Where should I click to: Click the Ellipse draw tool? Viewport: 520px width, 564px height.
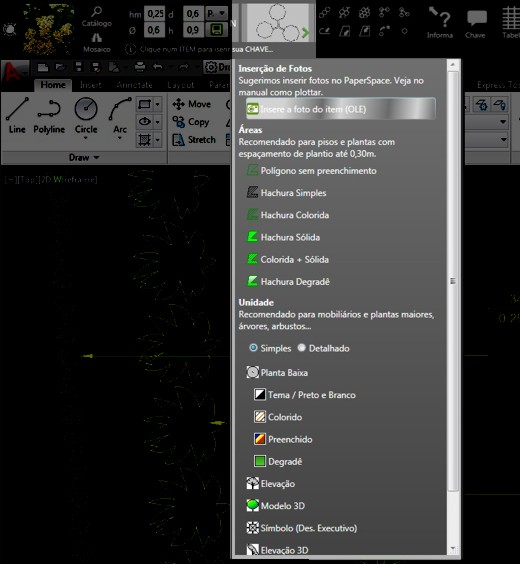[145, 122]
